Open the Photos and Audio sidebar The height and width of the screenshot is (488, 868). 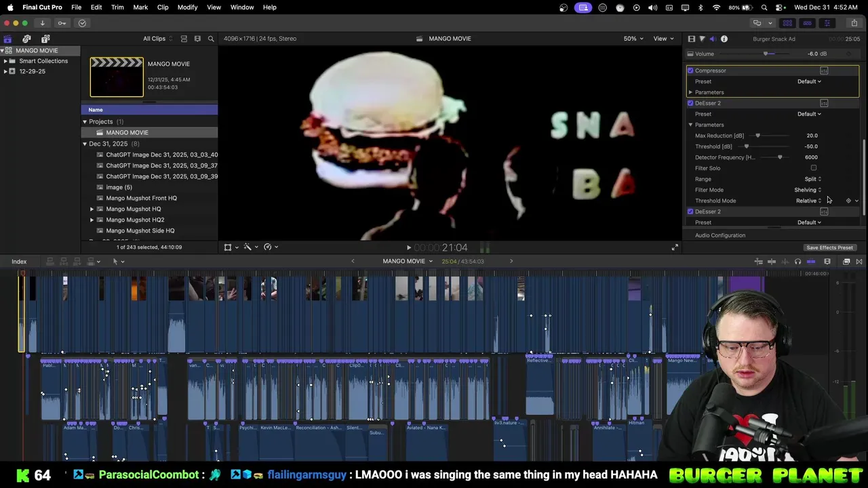[x=26, y=39]
